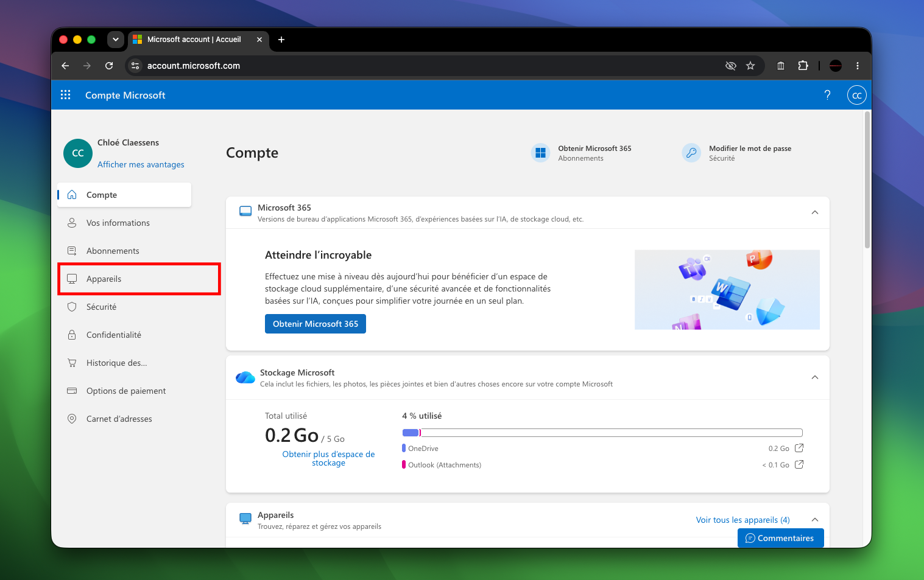
Task: Open Vos informations in sidebar
Action: (x=124, y=223)
